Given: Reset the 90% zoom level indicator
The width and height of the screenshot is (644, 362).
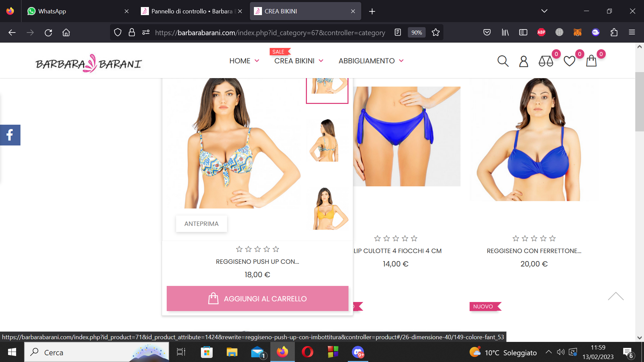Looking at the screenshot, I should coord(417,33).
